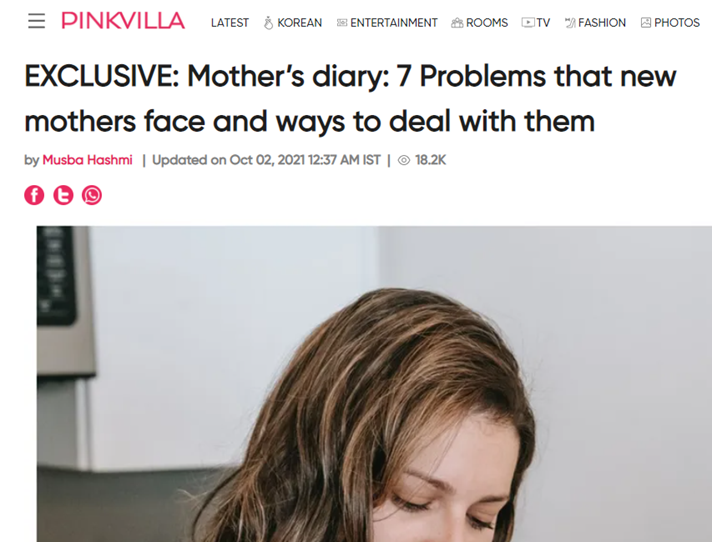
Task: Click the Entertainment ticket icon
Action: (342, 23)
